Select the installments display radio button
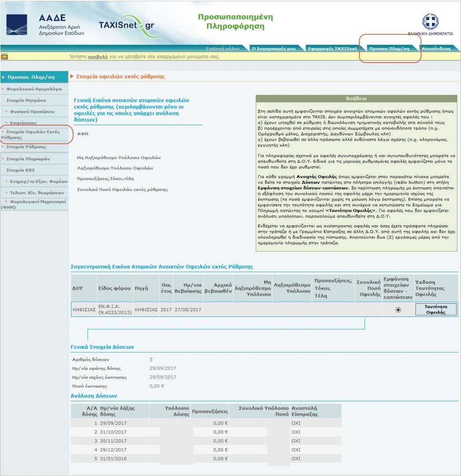461x476 pixels. (x=398, y=310)
